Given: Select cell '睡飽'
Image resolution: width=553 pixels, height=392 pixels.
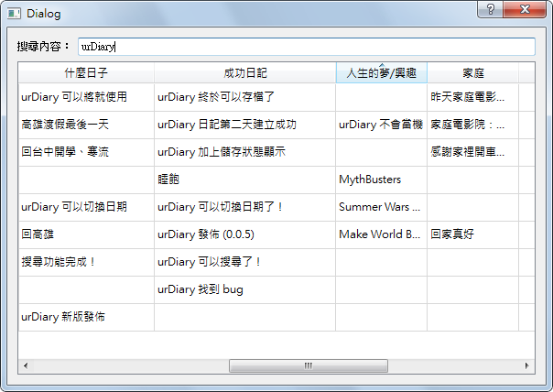Looking at the screenshot, I should [245, 180].
